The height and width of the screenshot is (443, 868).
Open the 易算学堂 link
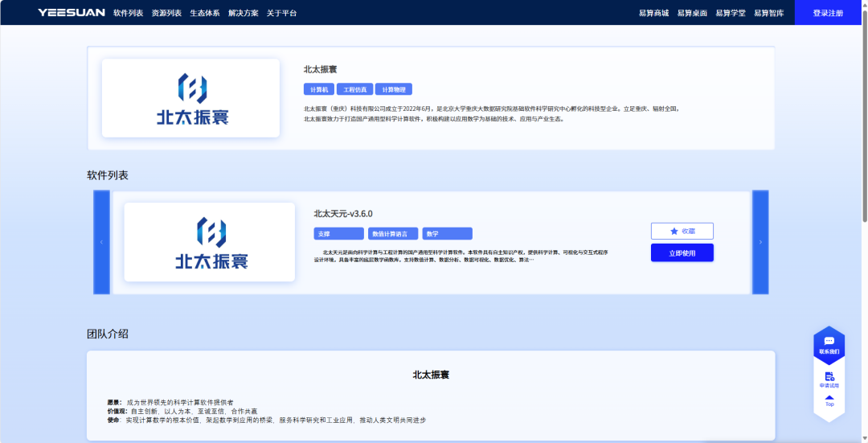click(731, 13)
